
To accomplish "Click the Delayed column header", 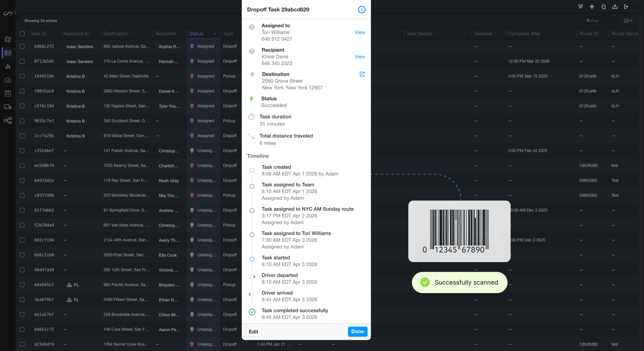I will (x=483, y=34).
